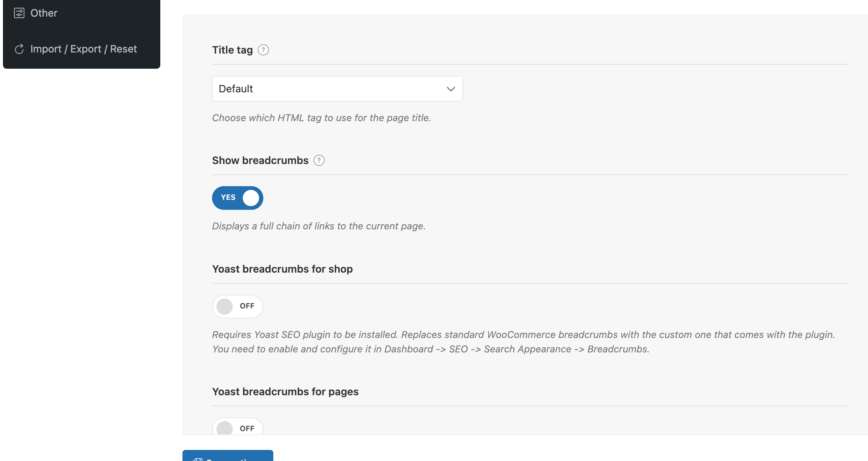
Task: Enable Yoast breadcrumbs for pages toggle
Action: tap(237, 427)
